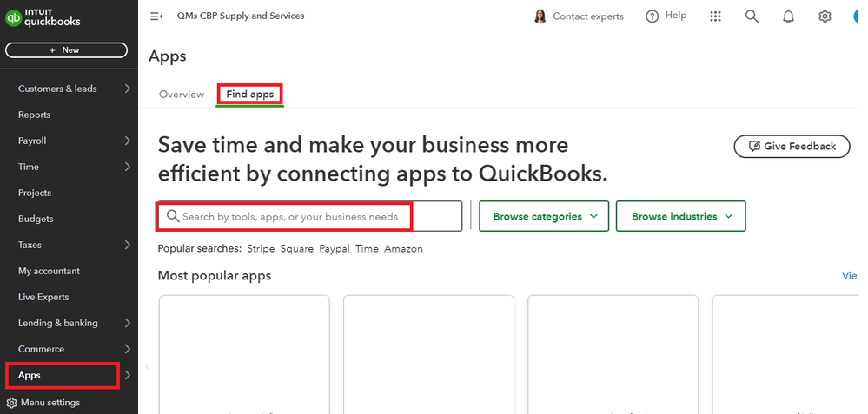Image resolution: width=868 pixels, height=414 pixels.
Task: Click the Most popular apps heading
Action: (215, 275)
